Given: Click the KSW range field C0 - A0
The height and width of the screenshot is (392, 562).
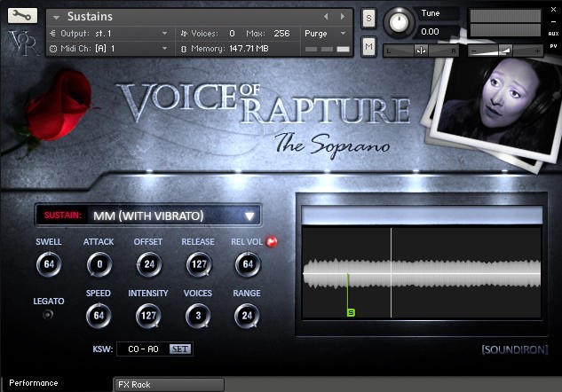Looking at the screenshot, I should (143, 349).
